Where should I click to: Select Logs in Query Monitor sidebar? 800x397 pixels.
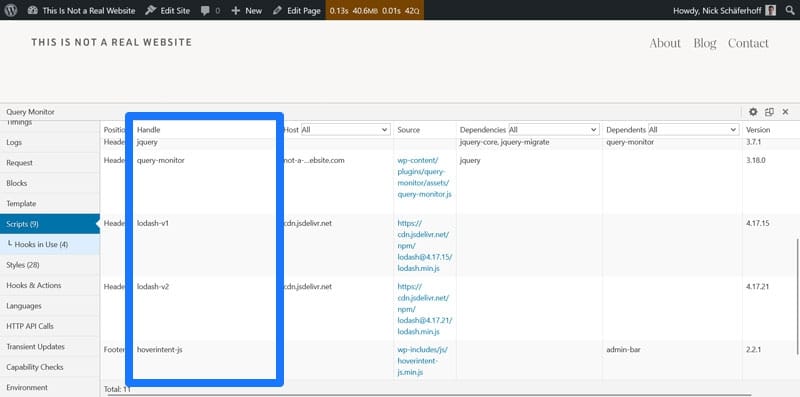(50, 142)
